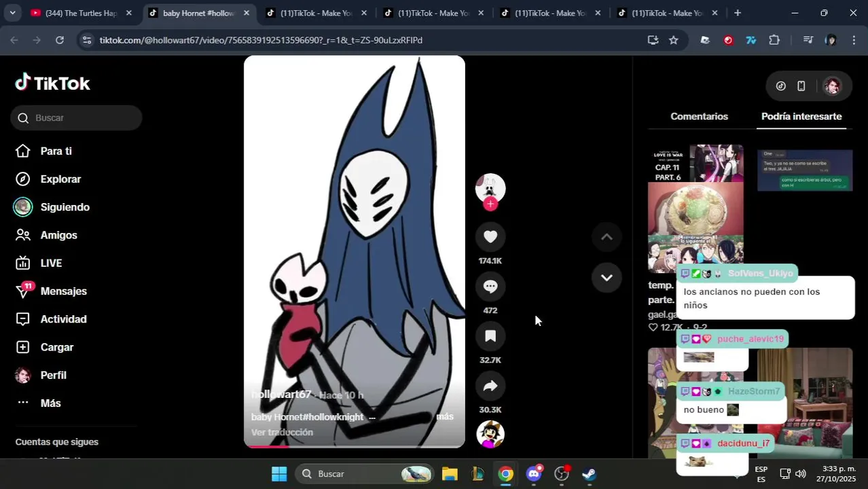This screenshot has height=489, width=868.
Task: Click the TikTok logo
Action: (x=52, y=83)
